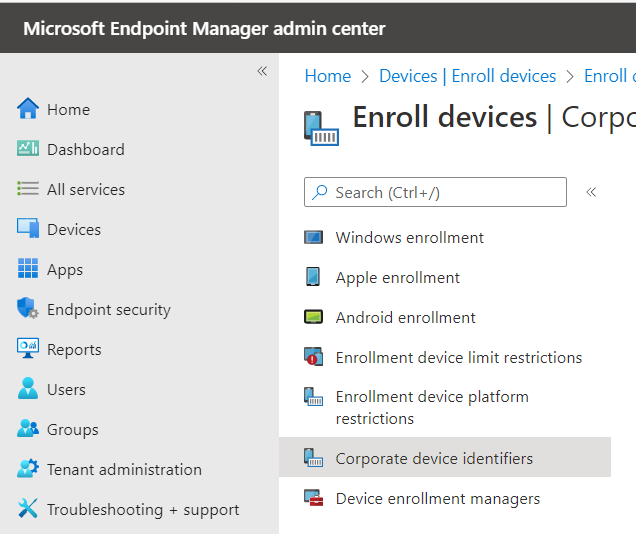Click the Troubleshooting + support tools icon

28,508
